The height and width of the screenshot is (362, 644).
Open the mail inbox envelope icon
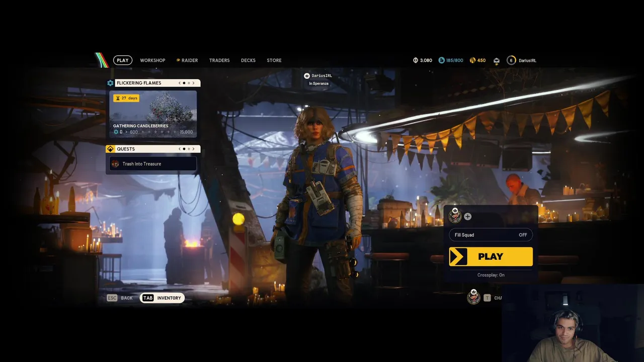tap(497, 60)
